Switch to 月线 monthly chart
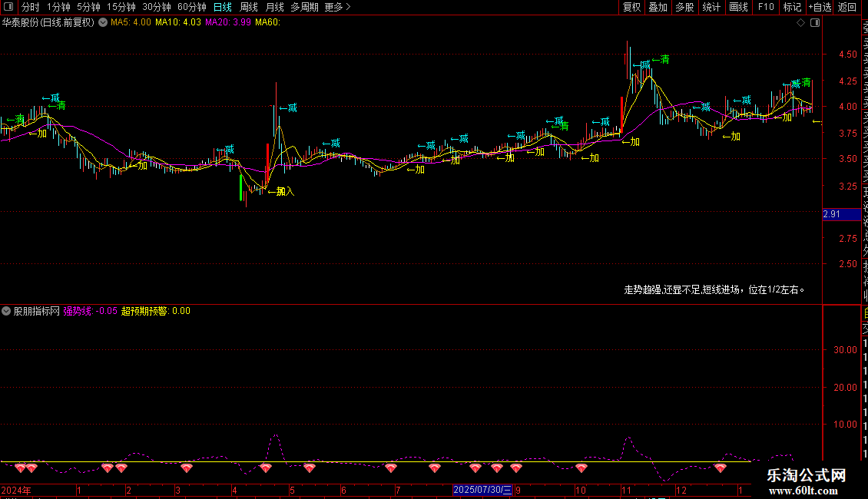The height and width of the screenshot is (499, 868). [x=274, y=7]
